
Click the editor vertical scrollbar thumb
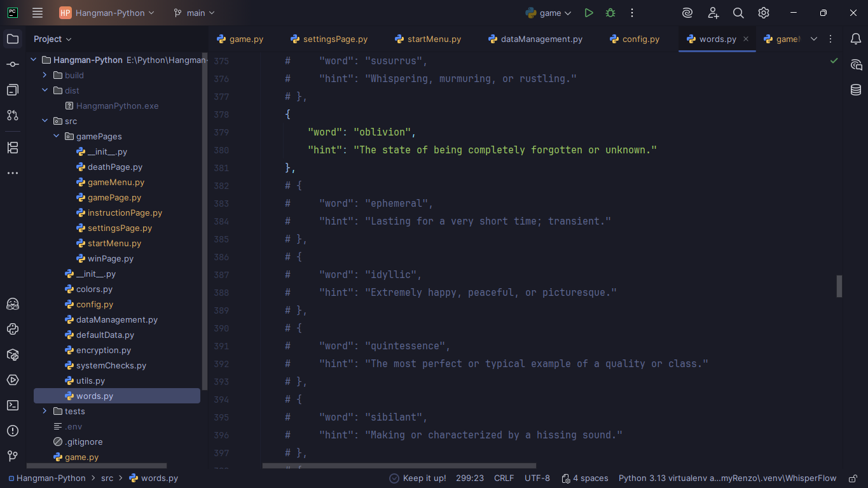[x=839, y=286]
